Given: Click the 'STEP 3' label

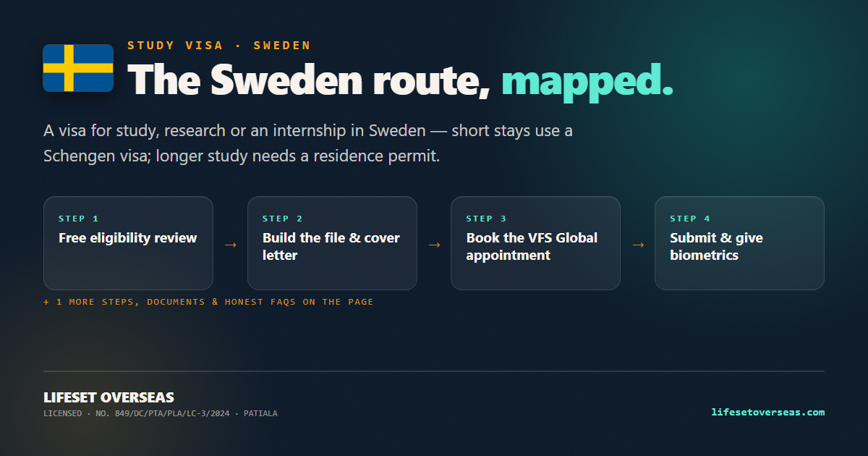Looking at the screenshot, I should tap(486, 219).
